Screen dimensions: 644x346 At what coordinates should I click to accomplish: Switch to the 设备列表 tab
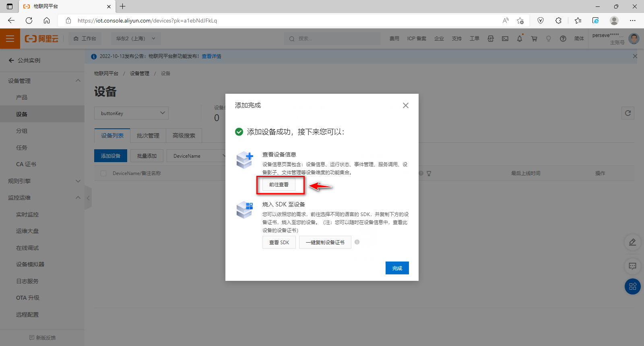112,136
